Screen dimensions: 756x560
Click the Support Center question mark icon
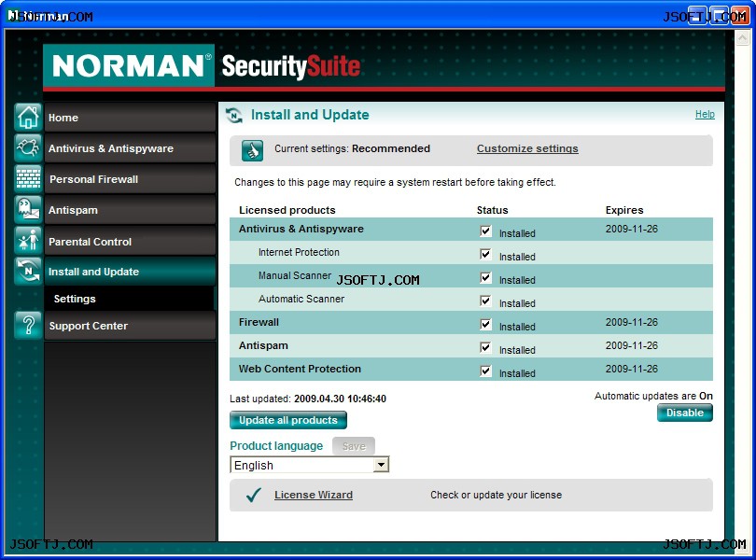pyautogui.click(x=28, y=325)
